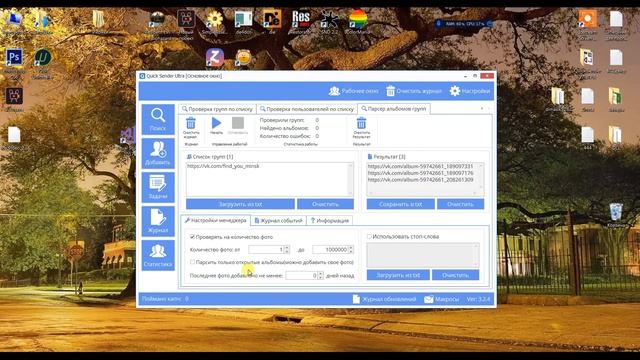
Task: Click Очистить under the stop-words box
Action: click(x=456, y=275)
